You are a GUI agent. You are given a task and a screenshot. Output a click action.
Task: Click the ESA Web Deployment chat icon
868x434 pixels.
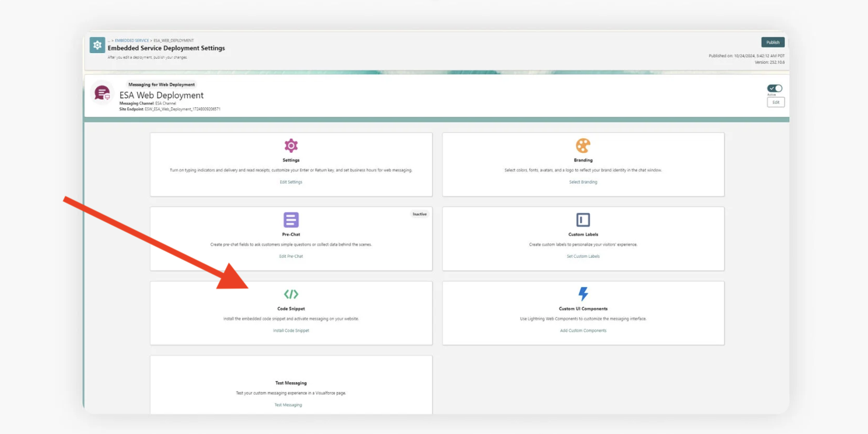pyautogui.click(x=102, y=93)
